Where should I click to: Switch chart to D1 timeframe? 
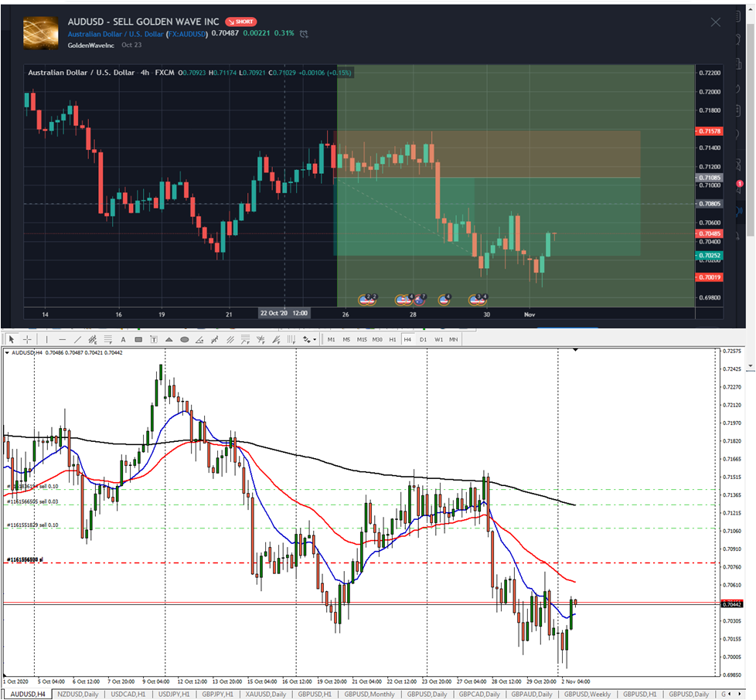(x=423, y=339)
